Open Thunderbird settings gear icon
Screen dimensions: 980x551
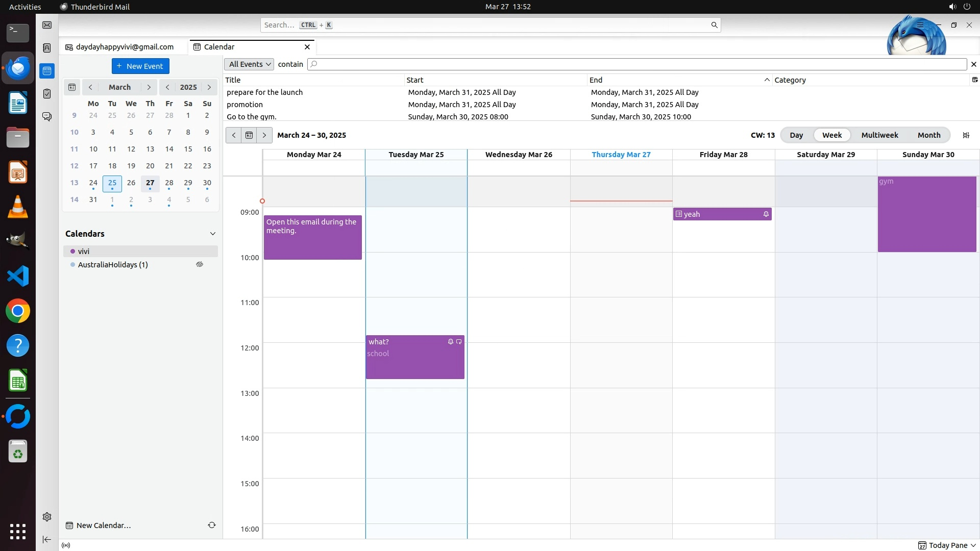click(x=47, y=517)
